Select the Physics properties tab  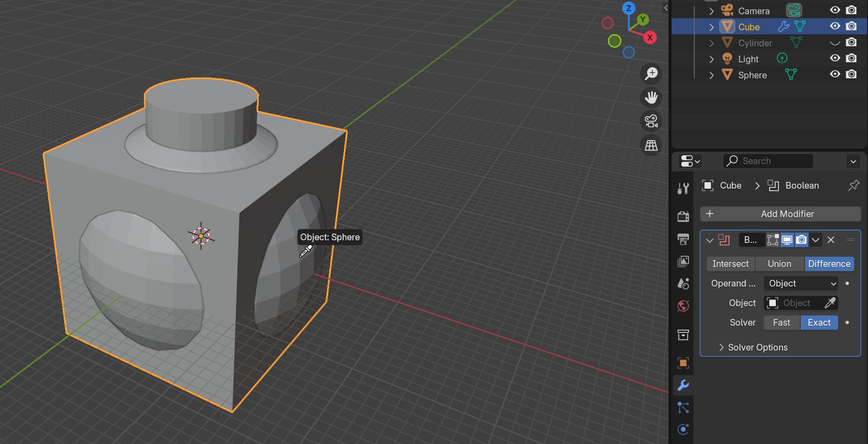pos(683,429)
